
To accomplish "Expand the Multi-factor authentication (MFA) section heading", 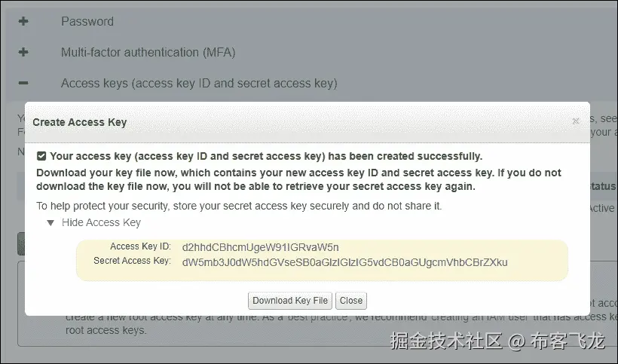I will (x=148, y=53).
